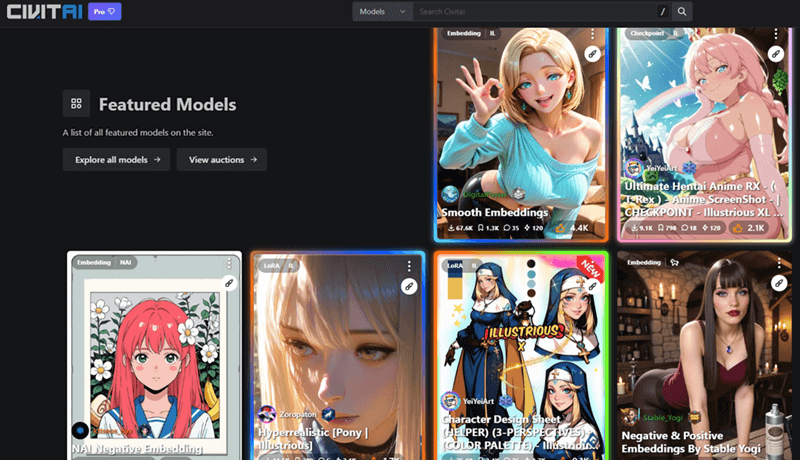This screenshot has width=800, height=460.
Task: Click Explore all models button
Action: 116,159
